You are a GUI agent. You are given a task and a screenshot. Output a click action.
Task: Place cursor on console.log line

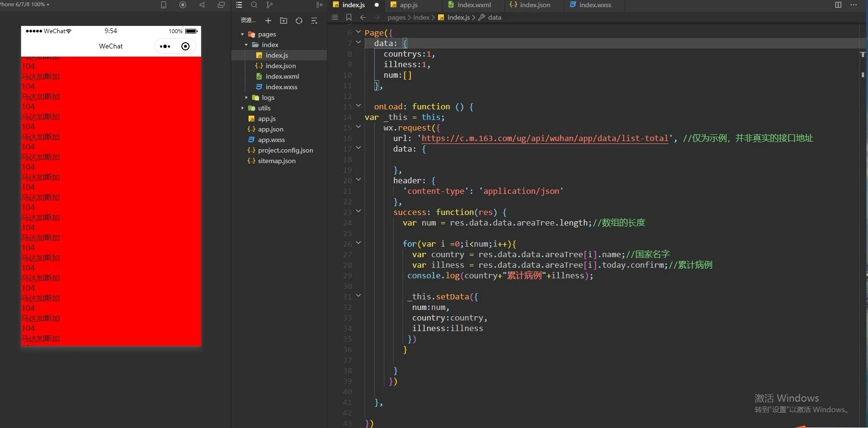[500, 275]
